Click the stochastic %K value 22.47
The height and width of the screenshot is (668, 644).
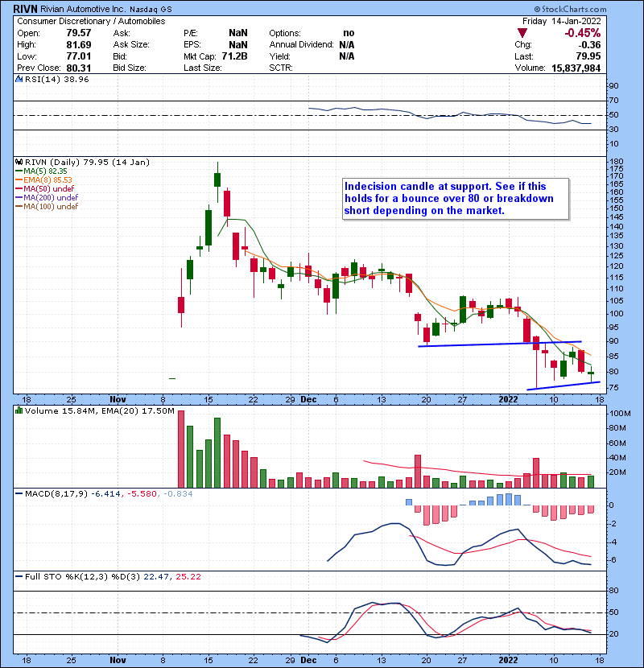coord(155,577)
